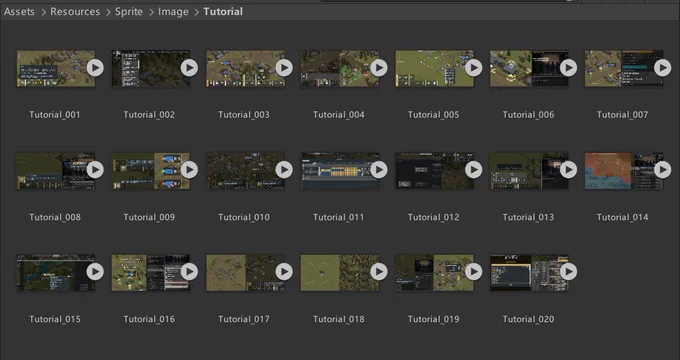Expand sub-assets arrow on Tutorial_014
This screenshot has height=360, width=680.
click(x=663, y=170)
